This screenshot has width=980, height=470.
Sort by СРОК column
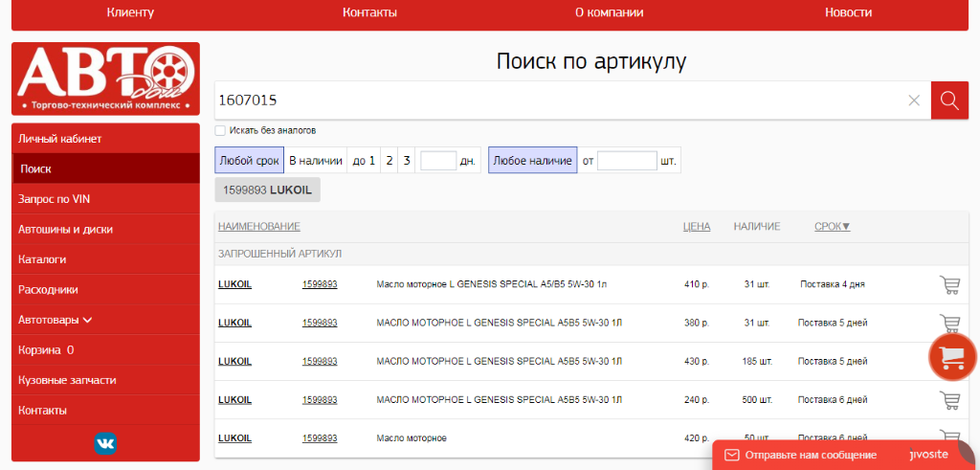point(832,226)
